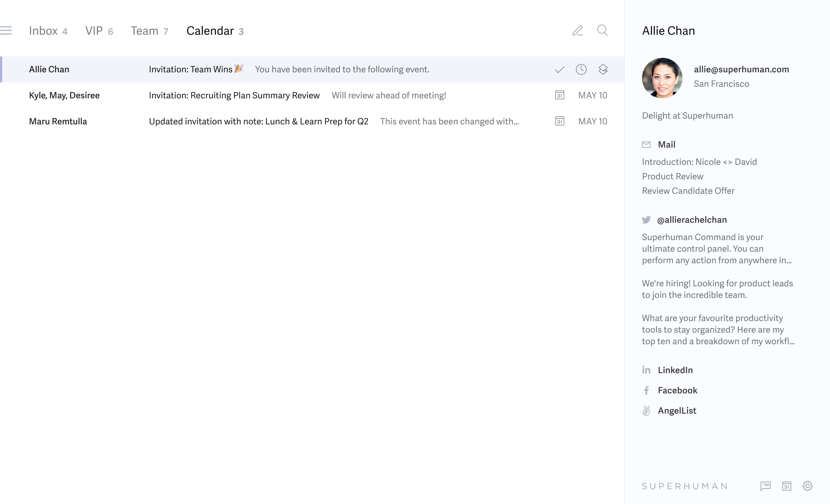Open the calendar icon in bottom bar
This screenshot has width=830, height=504.
pos(787,486)
